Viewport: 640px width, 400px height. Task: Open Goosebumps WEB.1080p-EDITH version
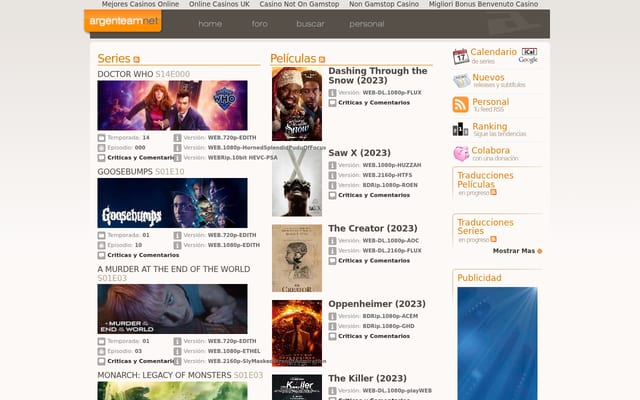click(x=234, y=245)
